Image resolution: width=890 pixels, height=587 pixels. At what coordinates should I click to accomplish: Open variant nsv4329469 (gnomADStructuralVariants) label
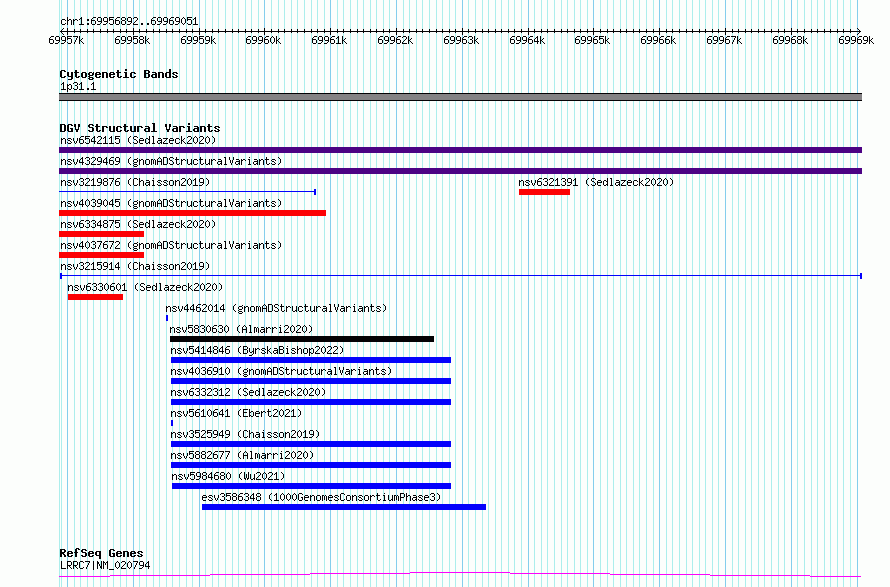coord(171,161)
